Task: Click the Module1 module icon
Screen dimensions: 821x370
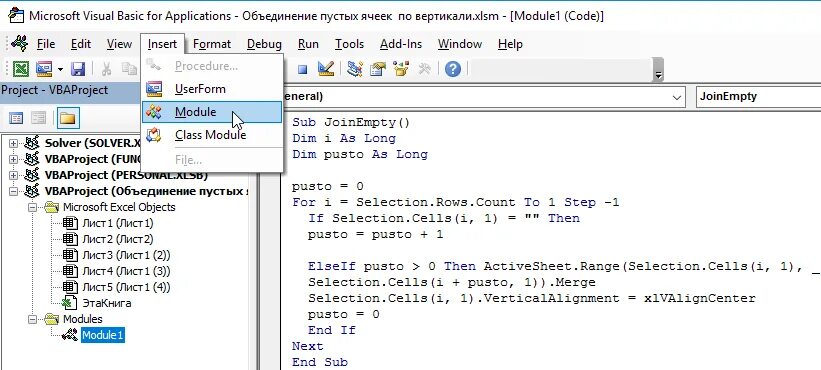Action: click(70, 335)
